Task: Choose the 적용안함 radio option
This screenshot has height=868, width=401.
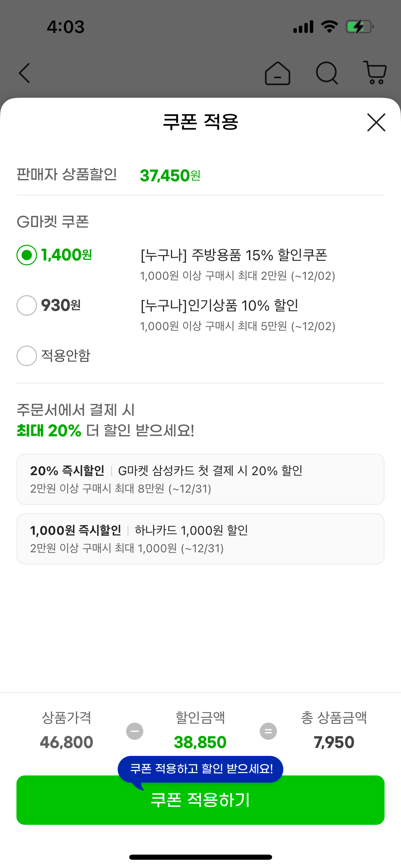Action: [x=27, y=356]
